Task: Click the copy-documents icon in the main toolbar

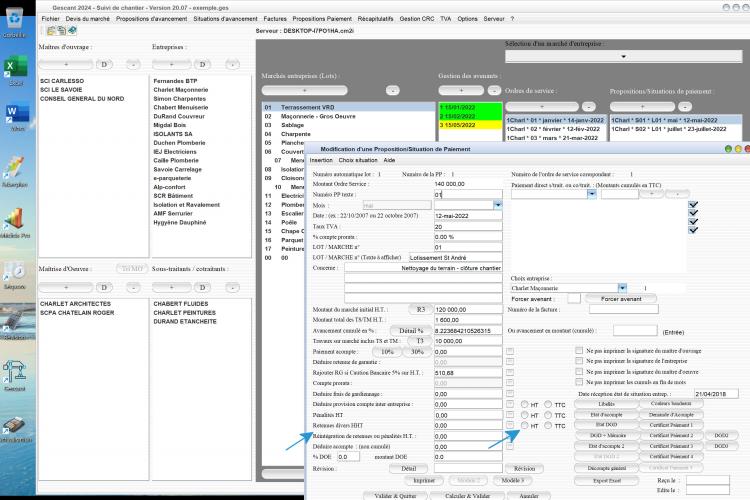Action: (61, 31)
